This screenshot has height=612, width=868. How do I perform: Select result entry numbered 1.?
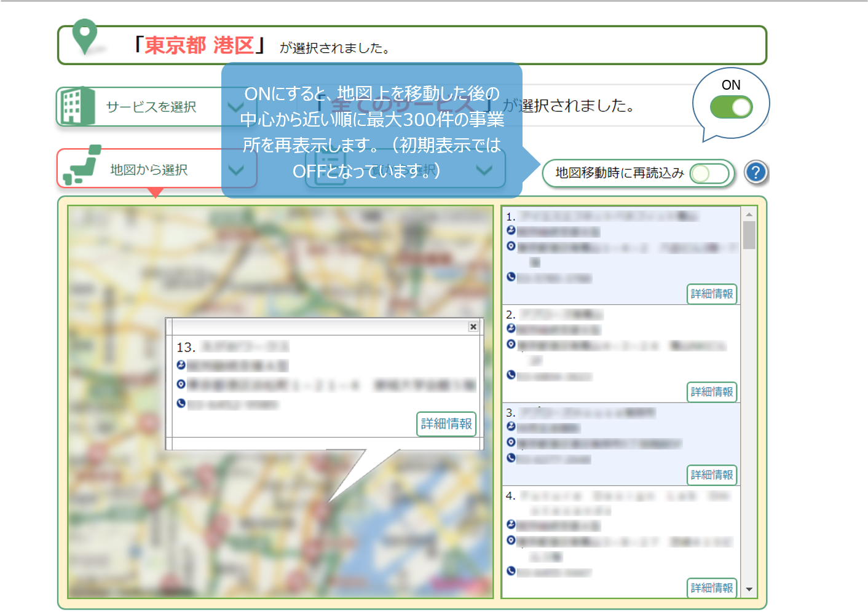621,256
